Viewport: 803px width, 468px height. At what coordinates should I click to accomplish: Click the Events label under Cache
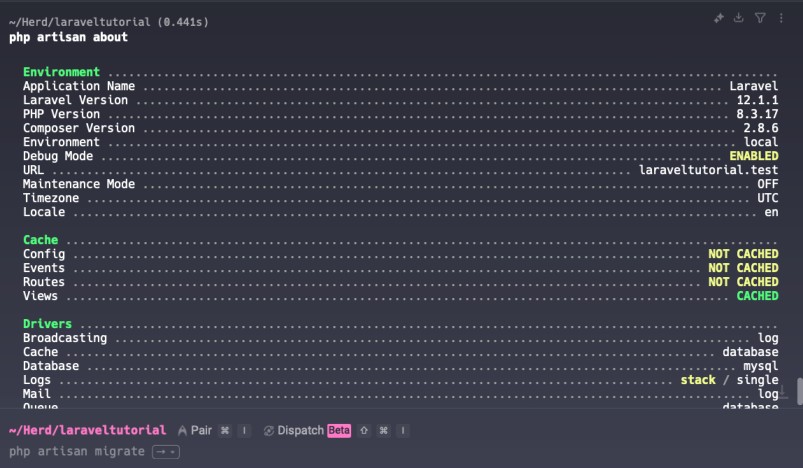click(44, 268)
